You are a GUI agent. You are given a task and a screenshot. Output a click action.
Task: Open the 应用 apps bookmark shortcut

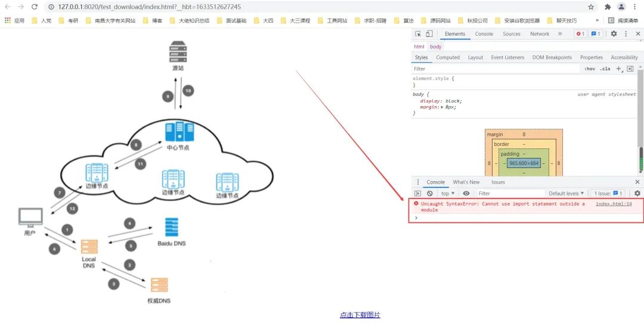pos(14,20)
